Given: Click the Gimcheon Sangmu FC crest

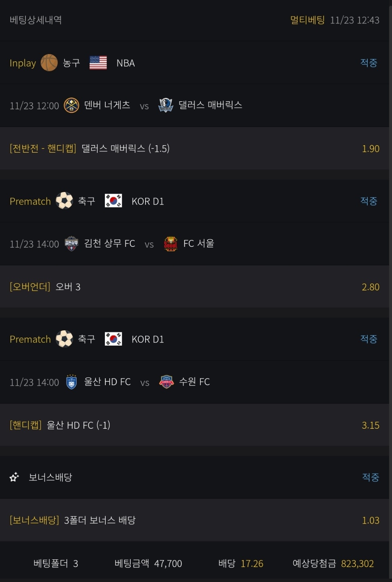Looking at the screenshot, I should (x=71, y=244).
